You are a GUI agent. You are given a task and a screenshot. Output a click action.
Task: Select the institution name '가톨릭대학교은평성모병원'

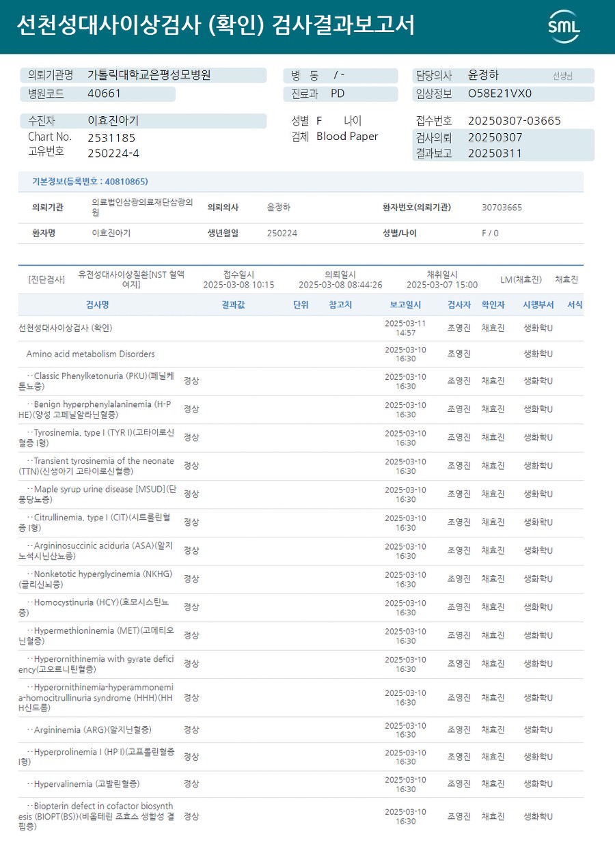click(149, 75)
